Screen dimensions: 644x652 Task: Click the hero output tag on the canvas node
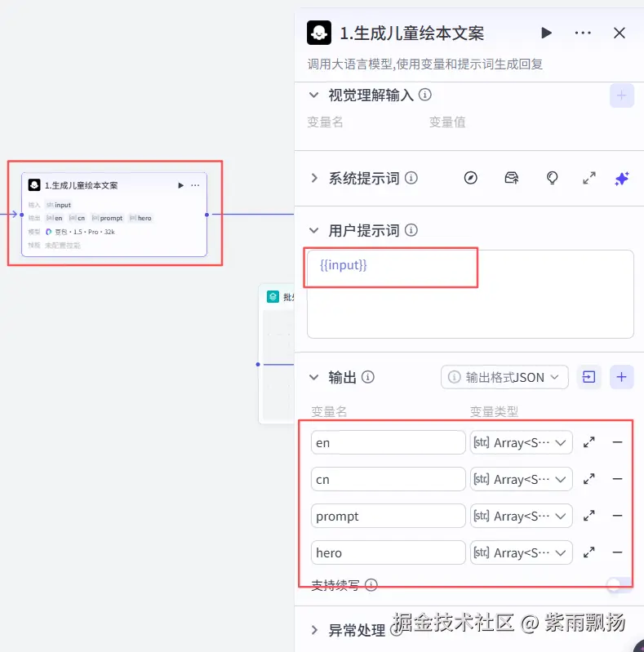click(140, 219)
